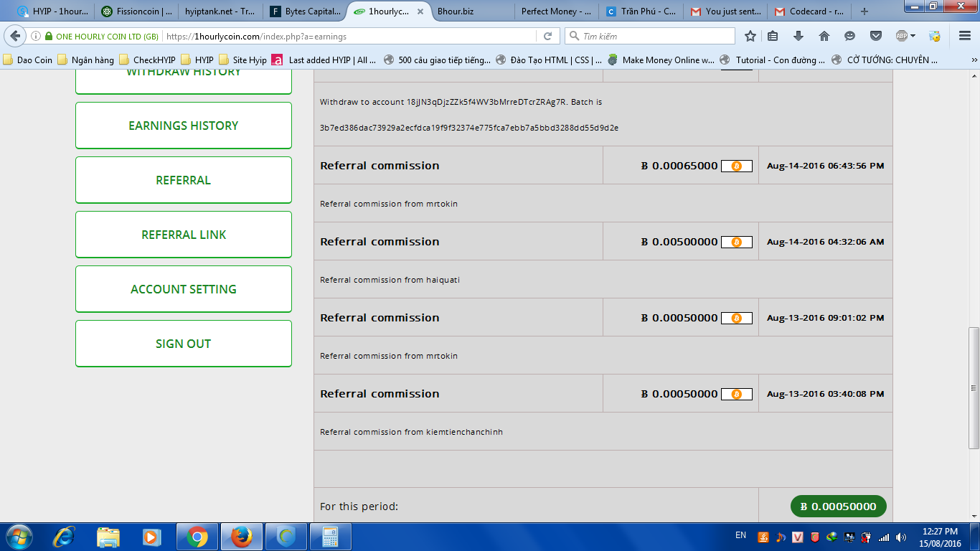
Task: Open Make Money Online bookmark
Action: [x=661, y=60]
